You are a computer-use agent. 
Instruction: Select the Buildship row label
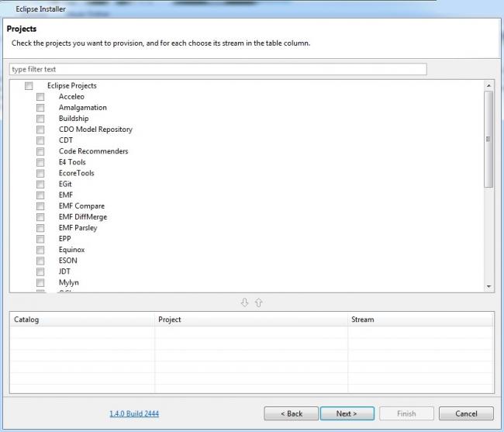point(74,119)
